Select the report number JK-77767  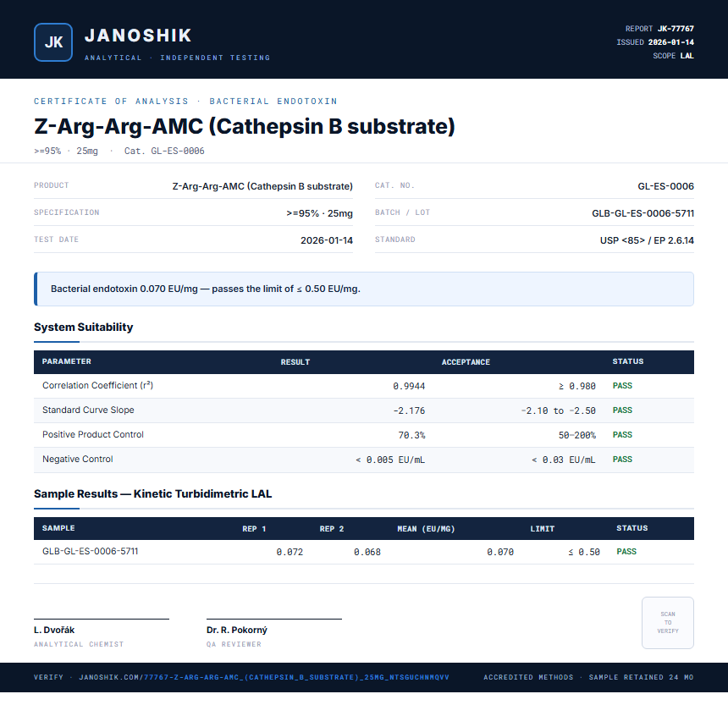tap(676, 29)
